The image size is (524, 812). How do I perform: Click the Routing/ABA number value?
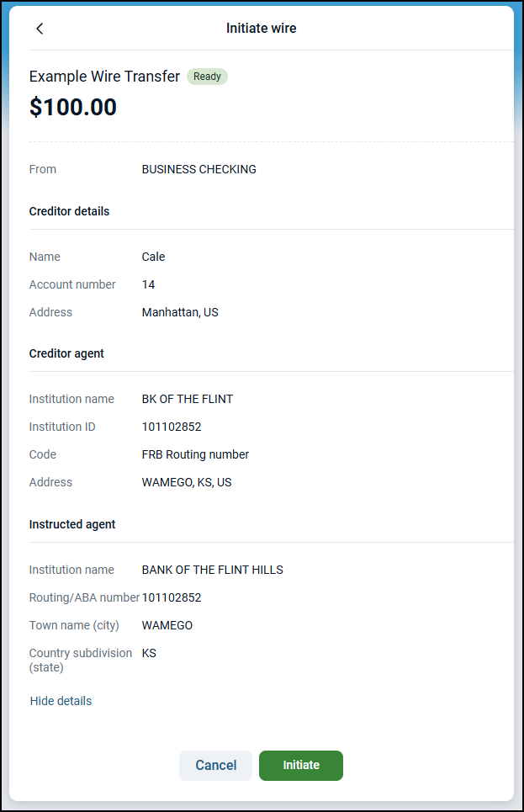coord(172,597)
